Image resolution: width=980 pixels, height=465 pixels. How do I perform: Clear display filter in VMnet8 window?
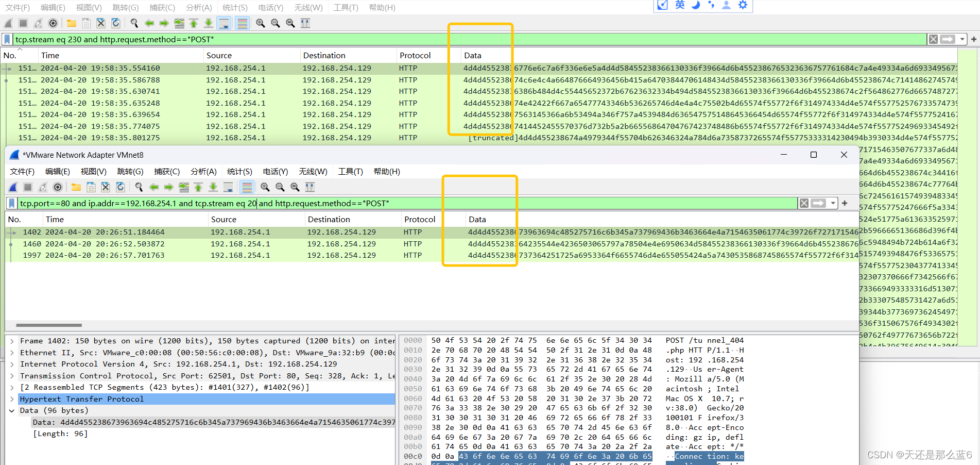click(804, 203)
